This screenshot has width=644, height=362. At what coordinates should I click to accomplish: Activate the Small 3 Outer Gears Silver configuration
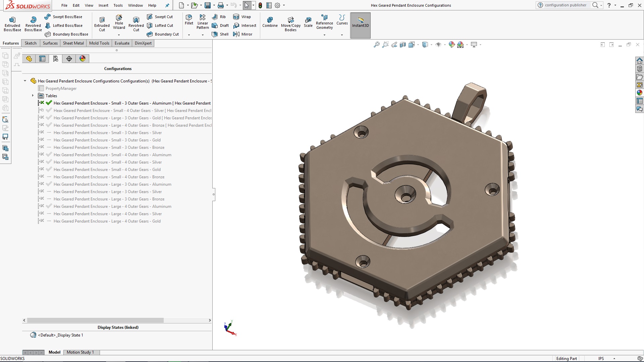pos(107,132)
